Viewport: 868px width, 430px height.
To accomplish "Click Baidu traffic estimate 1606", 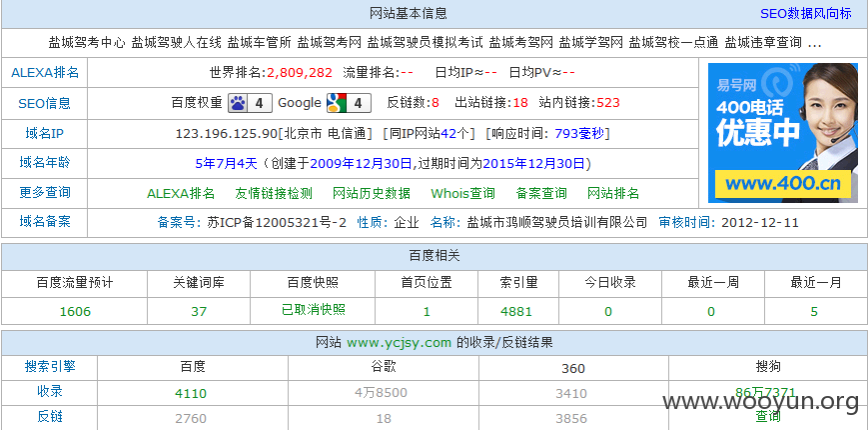I will pos(75,311).
